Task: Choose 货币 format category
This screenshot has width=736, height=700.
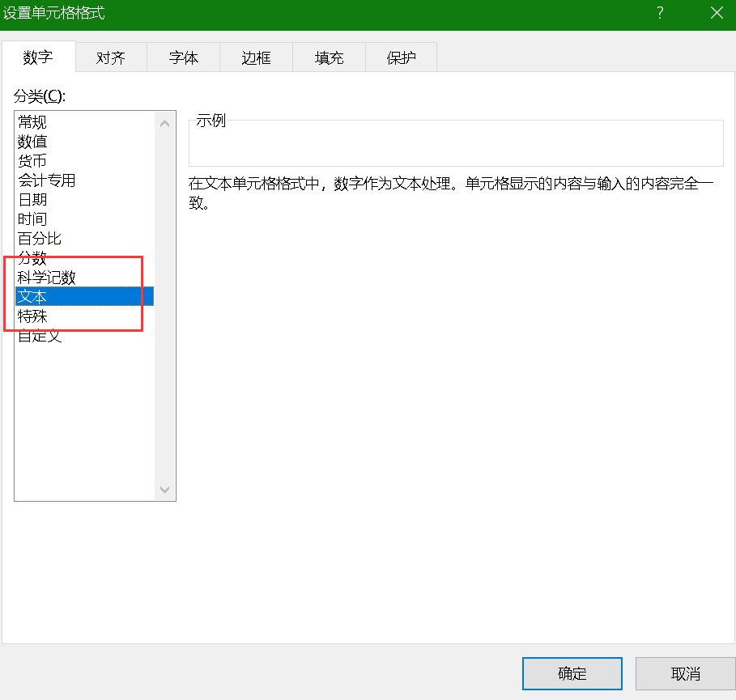Action: coord(84,160)
